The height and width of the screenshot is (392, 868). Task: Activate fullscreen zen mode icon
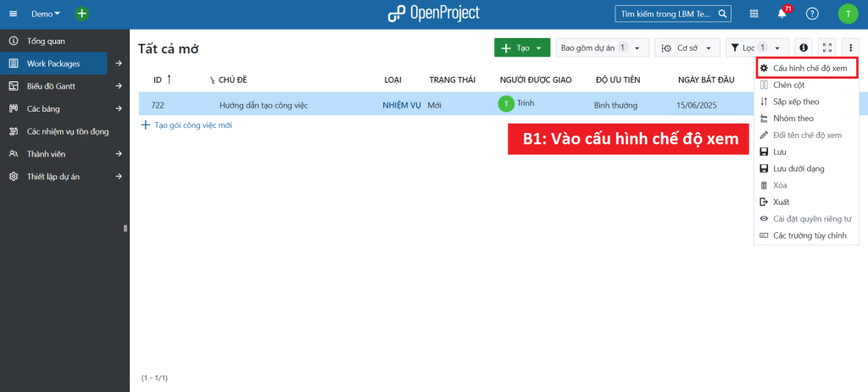point(828,48)
